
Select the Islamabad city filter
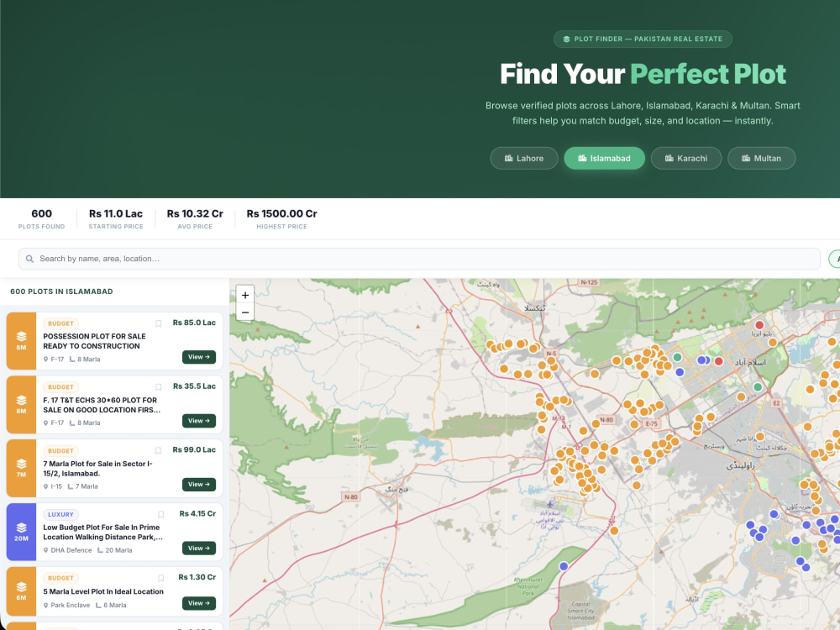coord(604,158)
